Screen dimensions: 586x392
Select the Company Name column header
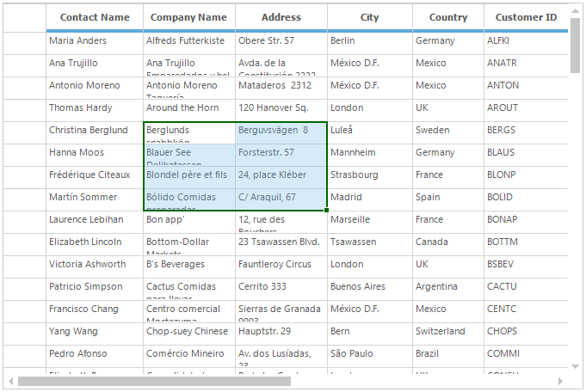pos(188,17)
